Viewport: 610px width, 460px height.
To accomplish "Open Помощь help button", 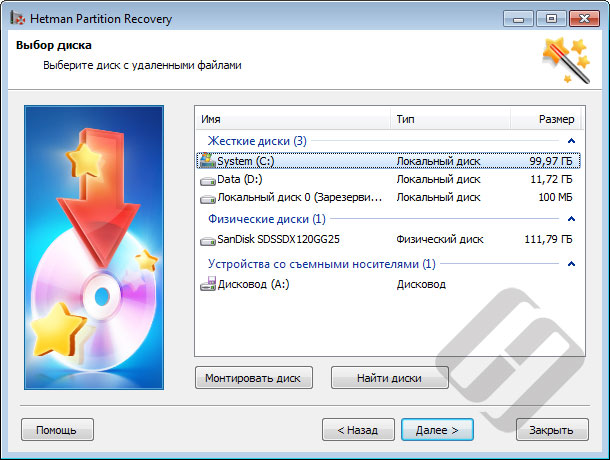I will point(57,430).
